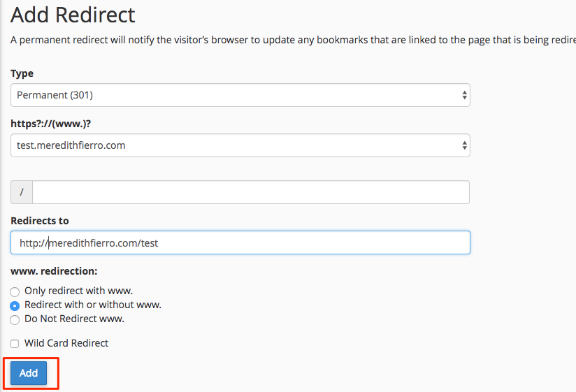Focus the path field after the slash
Viewport: 576px width, 392px height.
251,192
